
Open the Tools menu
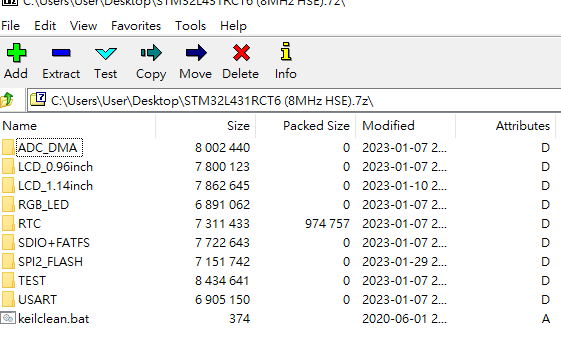click(x=190, y=26)
